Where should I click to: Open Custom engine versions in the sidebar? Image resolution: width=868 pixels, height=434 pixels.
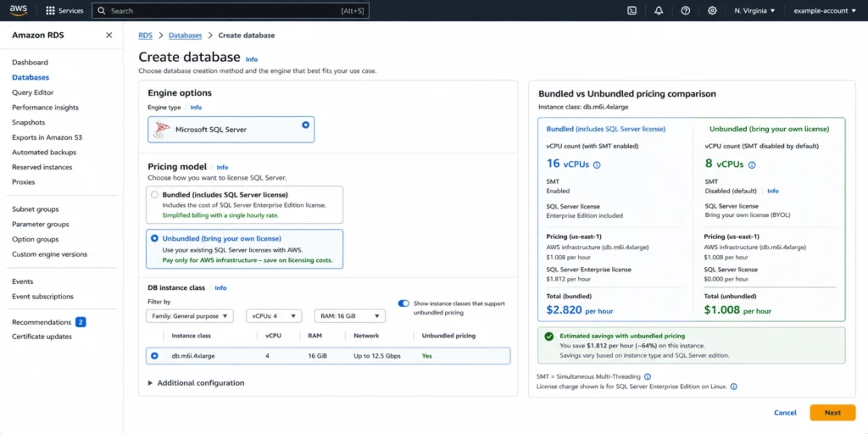[x=49, y=254]
